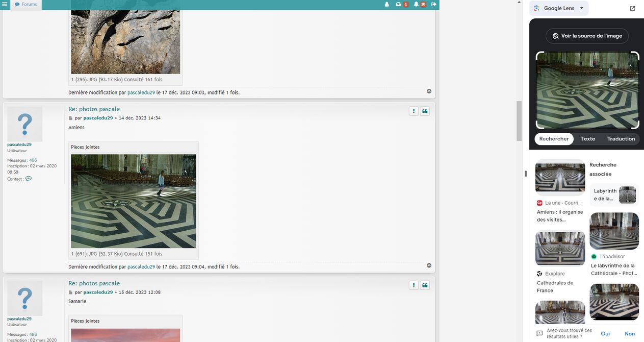Answer Oui to results feedback

(x=605, y=333)
